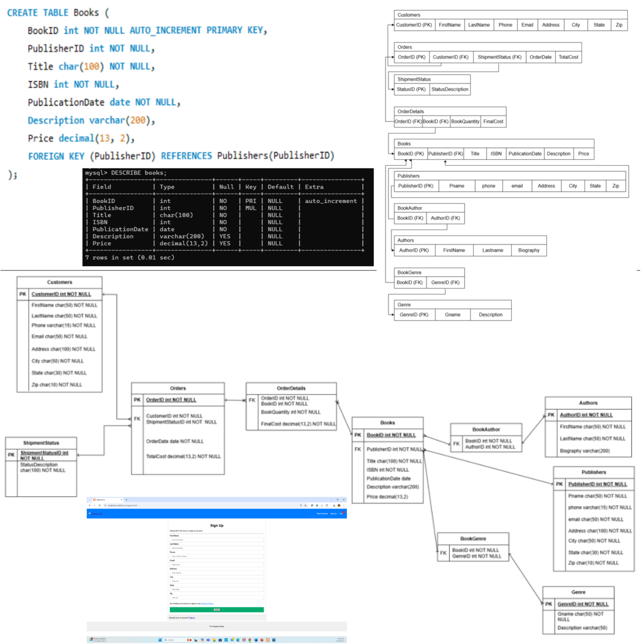
Task: Open View Products in the navbar
Action: point(322,514)
